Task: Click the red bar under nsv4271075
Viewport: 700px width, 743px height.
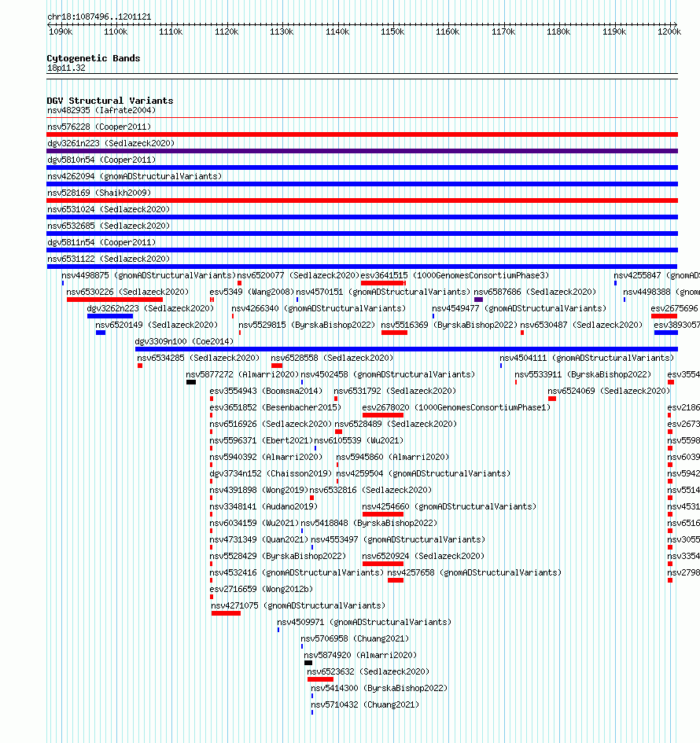Action: [x=226, y=613]
